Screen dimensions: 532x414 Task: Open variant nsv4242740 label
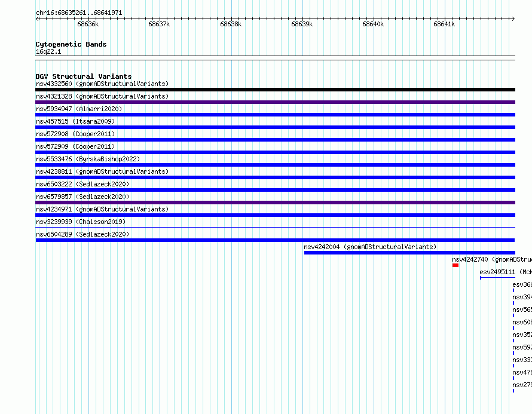(492, 259)
